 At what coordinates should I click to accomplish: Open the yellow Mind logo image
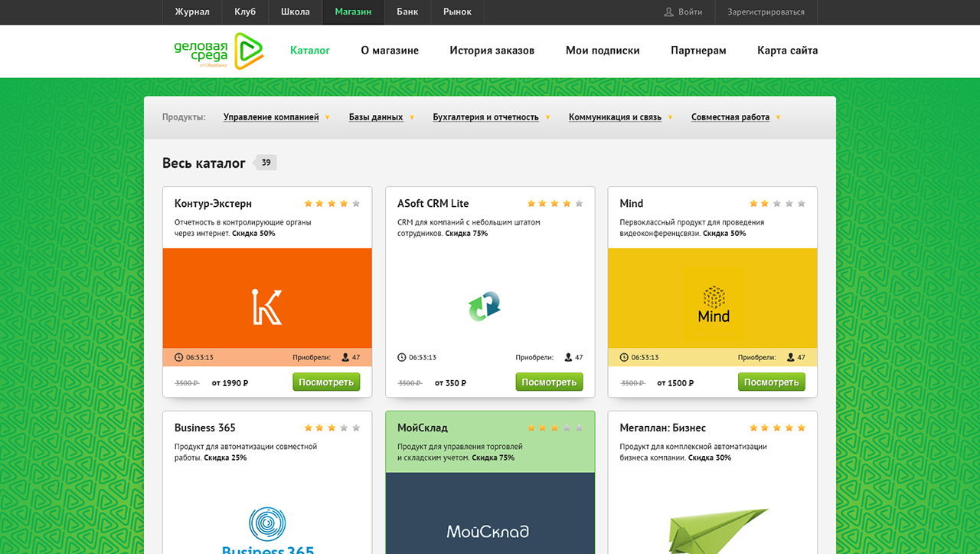tap(713, 298)
